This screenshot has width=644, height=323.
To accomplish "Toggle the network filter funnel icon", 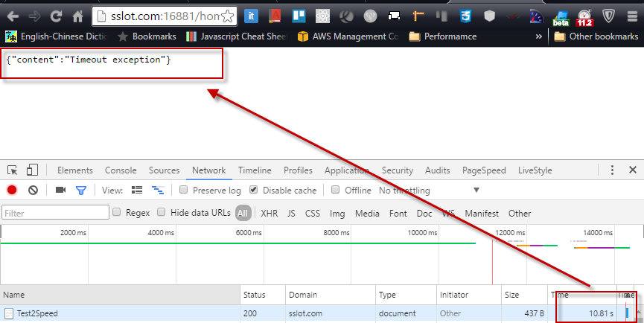I will 81,191.
